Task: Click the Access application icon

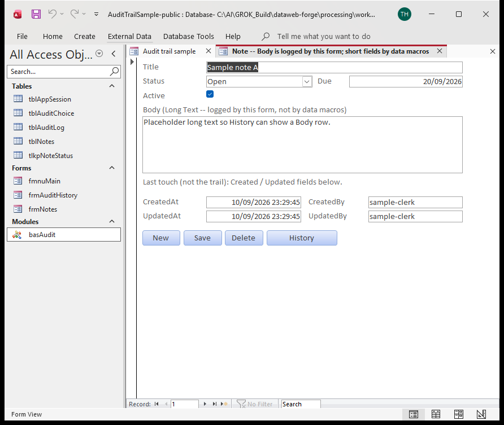Action: (18, 15)
